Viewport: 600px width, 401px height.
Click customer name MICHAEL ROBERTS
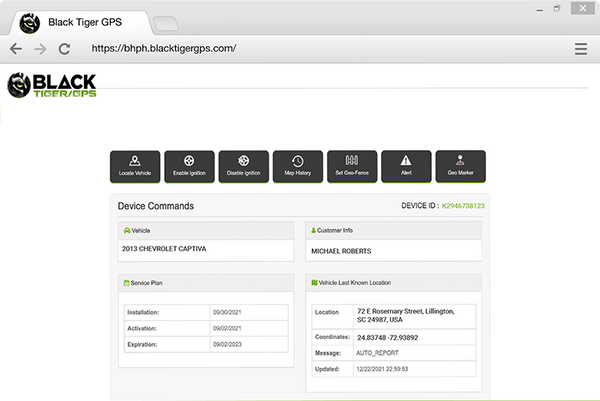click(x=341, y=251)
